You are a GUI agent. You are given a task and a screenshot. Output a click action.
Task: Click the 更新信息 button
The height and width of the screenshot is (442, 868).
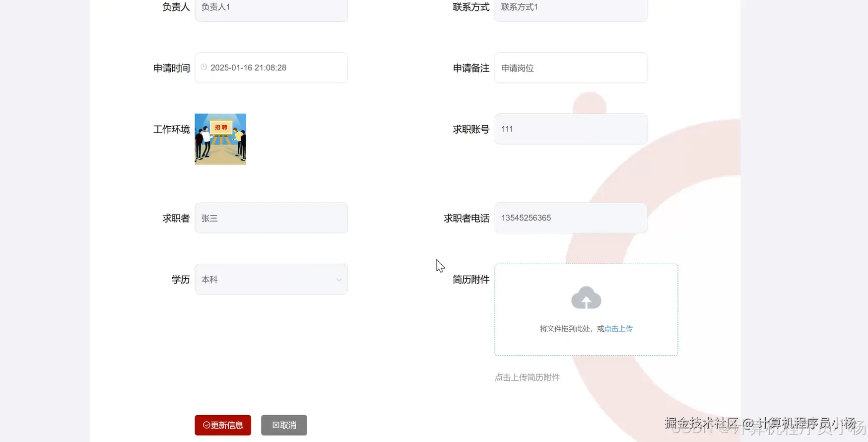[223, 425]
